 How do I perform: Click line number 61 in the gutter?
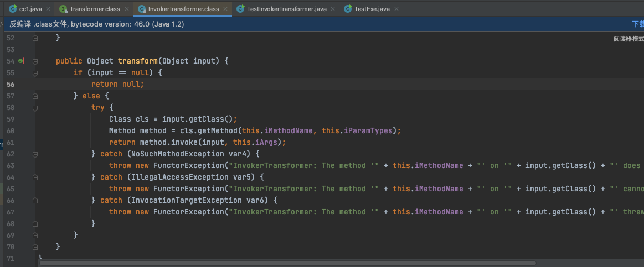click(11, 142)
